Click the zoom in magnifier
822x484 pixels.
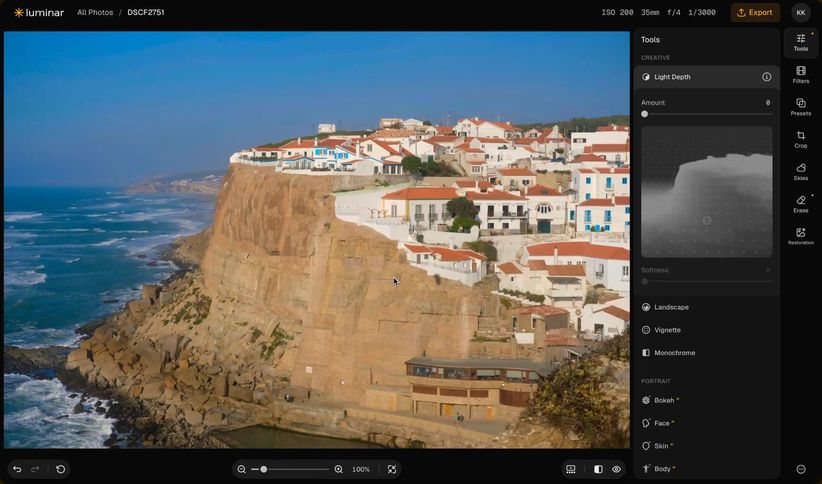[x=339, y=469]
